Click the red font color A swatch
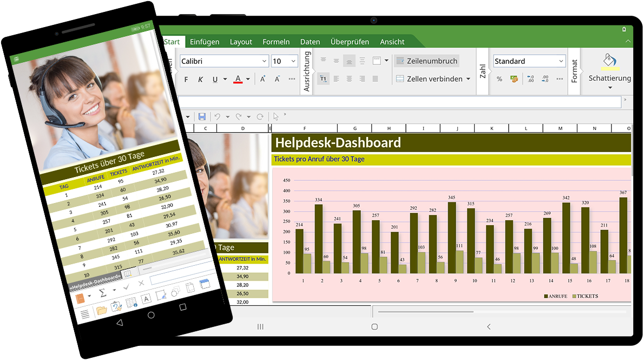644x360 pixels. pyautogui.click(x=238, y=79)
